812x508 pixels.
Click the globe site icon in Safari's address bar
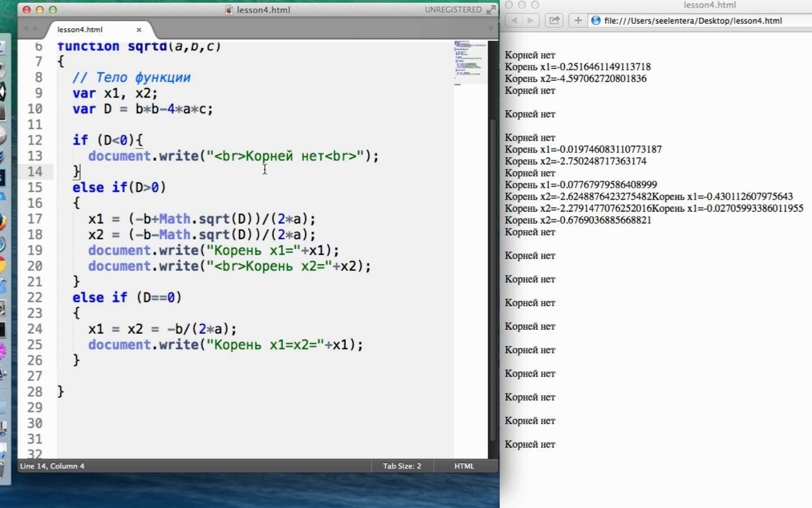[x=595, y=20]
